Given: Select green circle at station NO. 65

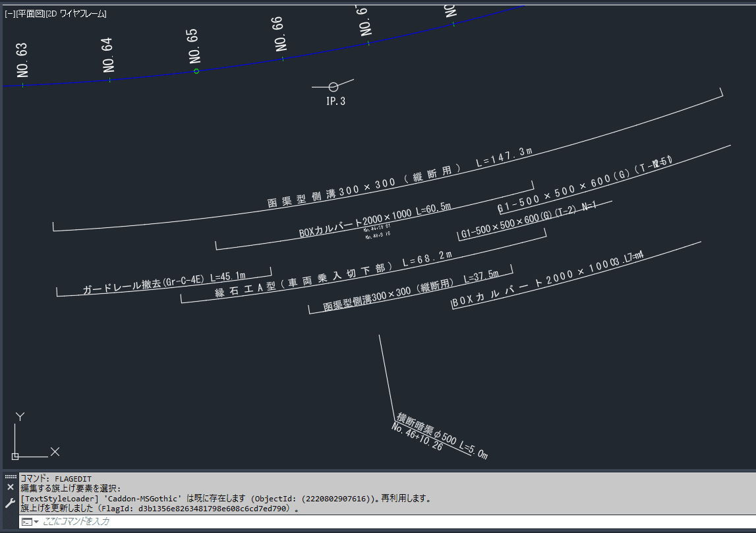Looking at the screenshot, I should coord(196,70).
